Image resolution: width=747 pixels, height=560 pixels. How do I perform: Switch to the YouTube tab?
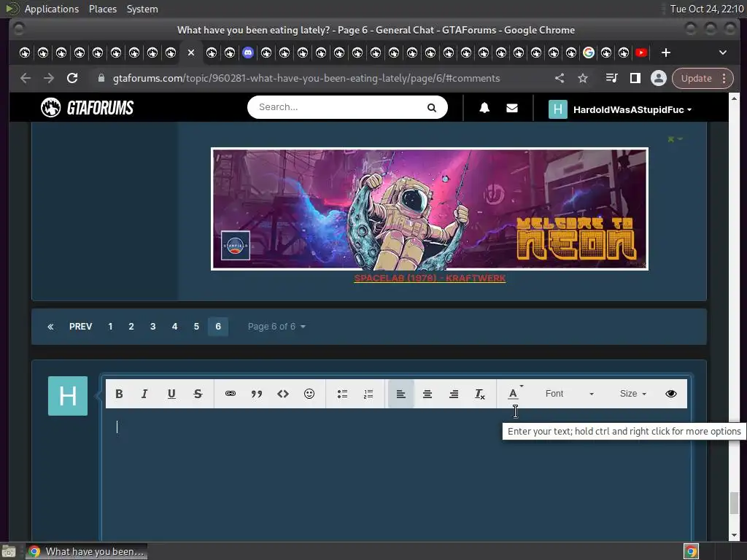click(641, 52)
